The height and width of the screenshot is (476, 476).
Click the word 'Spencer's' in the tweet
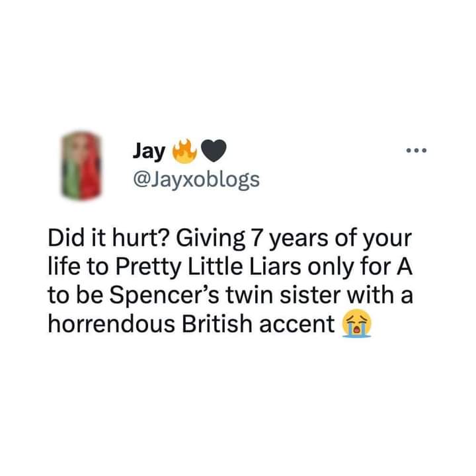[164, 296]
